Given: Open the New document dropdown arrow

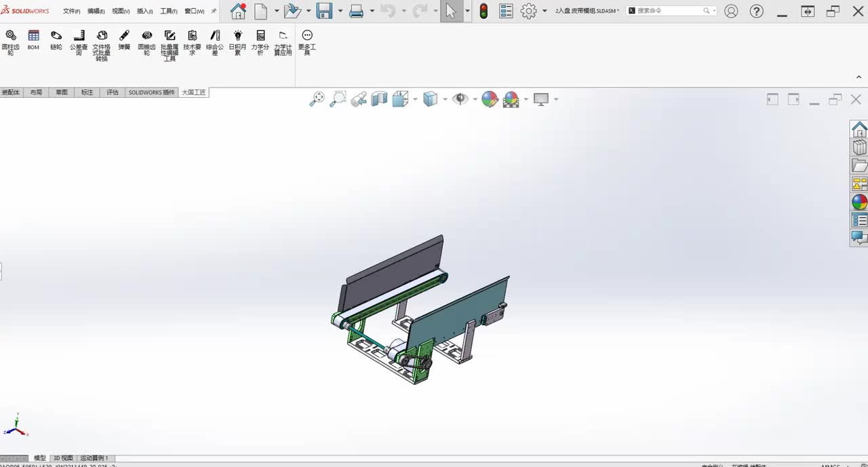Looking at the screenshot, I should click(277, 11).
